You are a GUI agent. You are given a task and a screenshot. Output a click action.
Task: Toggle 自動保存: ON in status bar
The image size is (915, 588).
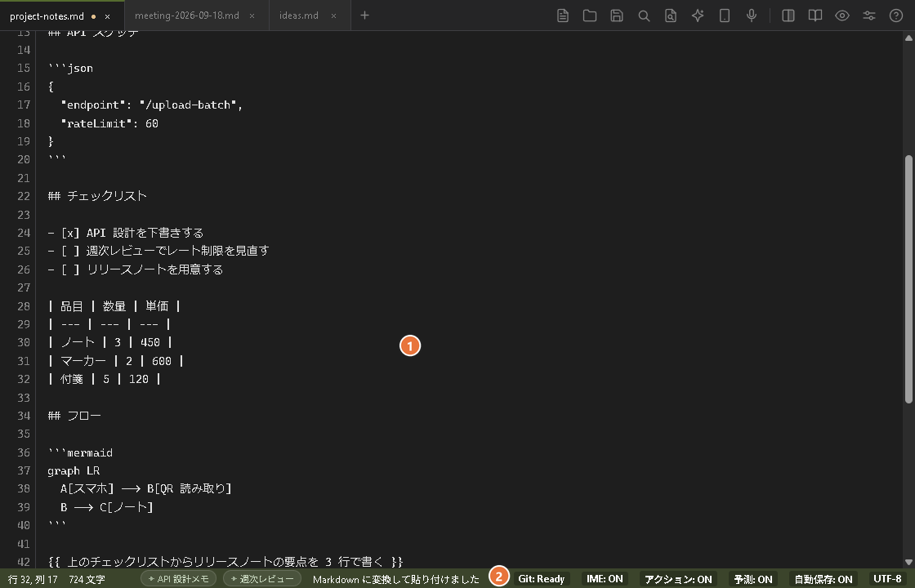(823, 579)
